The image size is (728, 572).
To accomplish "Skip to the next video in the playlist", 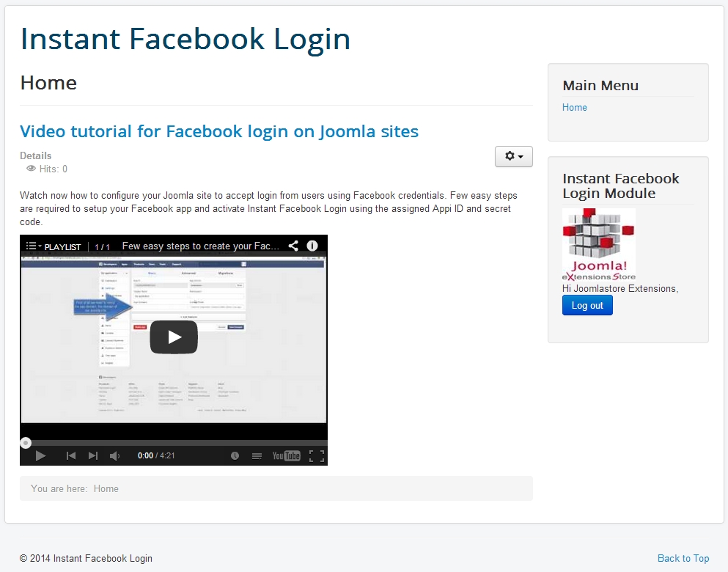I will 93,456.
